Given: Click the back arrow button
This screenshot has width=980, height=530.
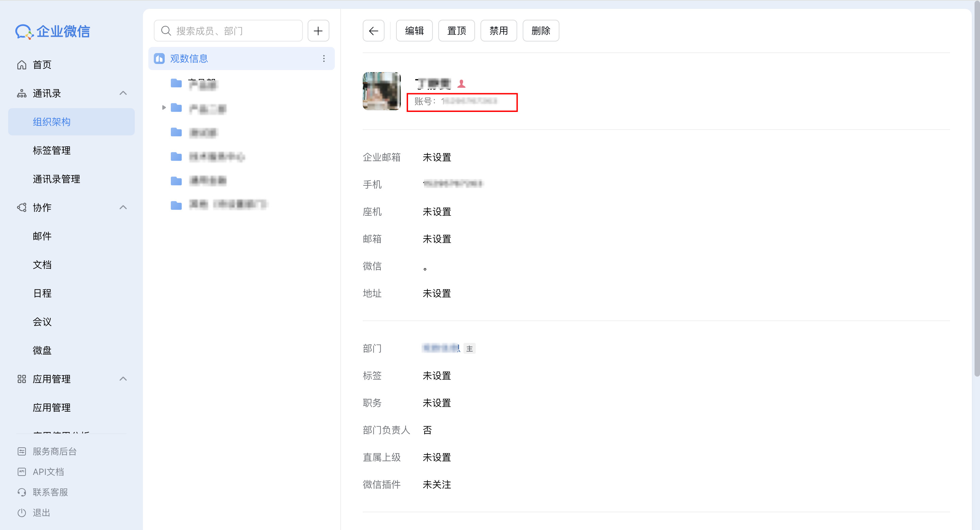Looking at the screenshot, I should [373, 31].
